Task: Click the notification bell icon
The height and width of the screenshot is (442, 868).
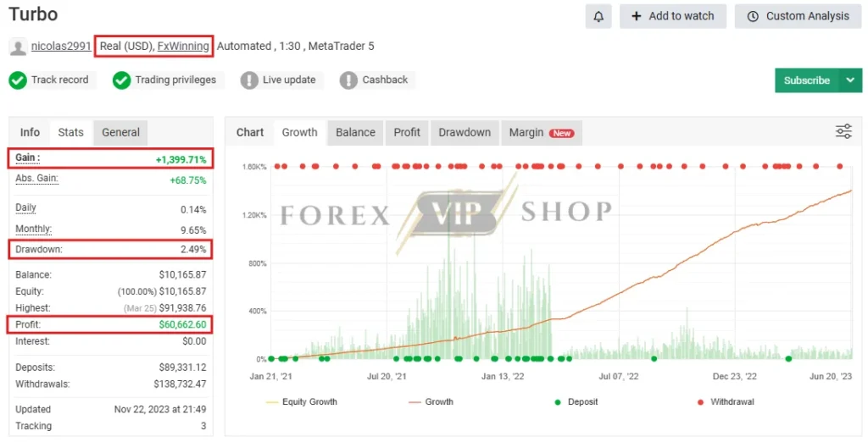Action: [598, 16]
